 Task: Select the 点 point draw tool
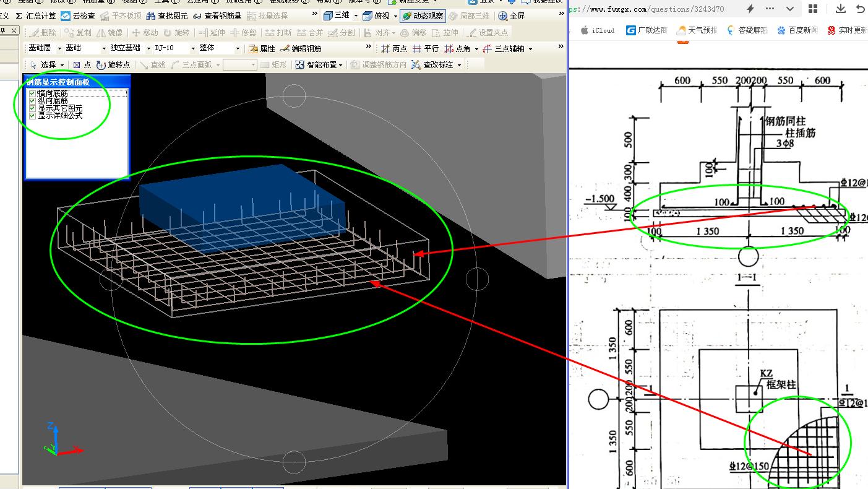pos(82,64)
